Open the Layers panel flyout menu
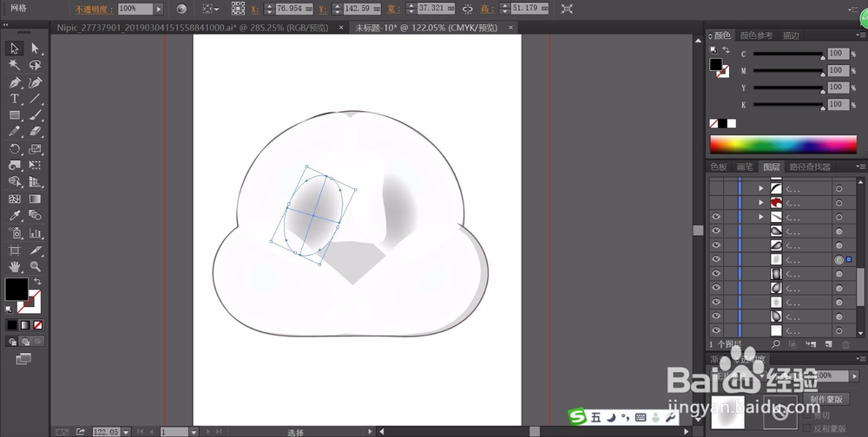This screenshot has width=868, height=437. 860,166
